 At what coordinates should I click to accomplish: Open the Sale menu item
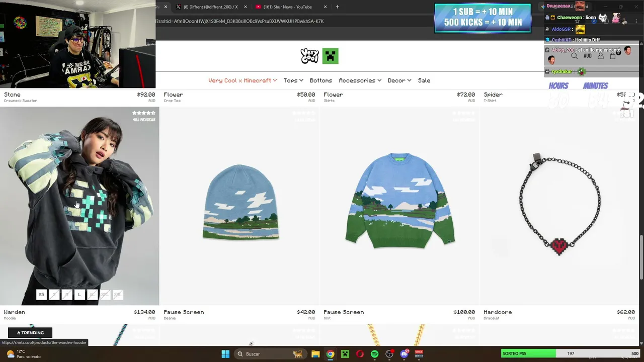(424, 80)
